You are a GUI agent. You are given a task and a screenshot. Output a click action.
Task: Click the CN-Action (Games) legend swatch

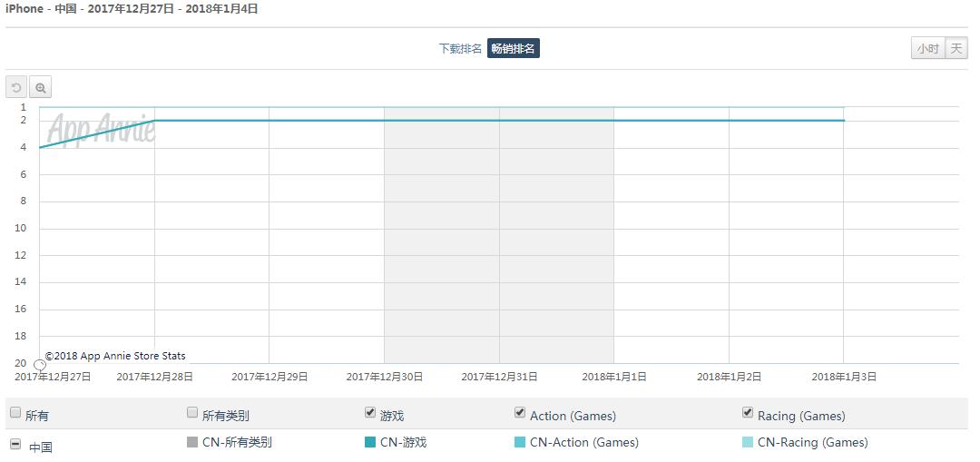coord(520,443)
